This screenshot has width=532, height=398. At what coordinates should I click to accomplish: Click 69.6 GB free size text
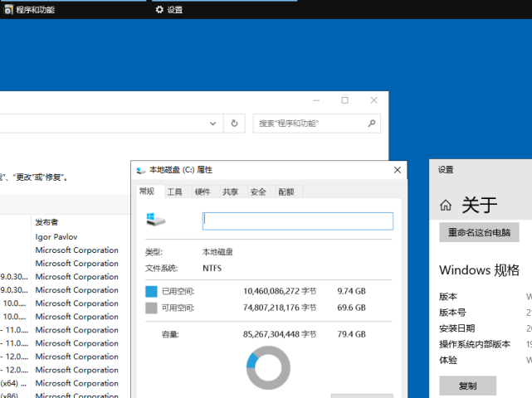(351, 308)
